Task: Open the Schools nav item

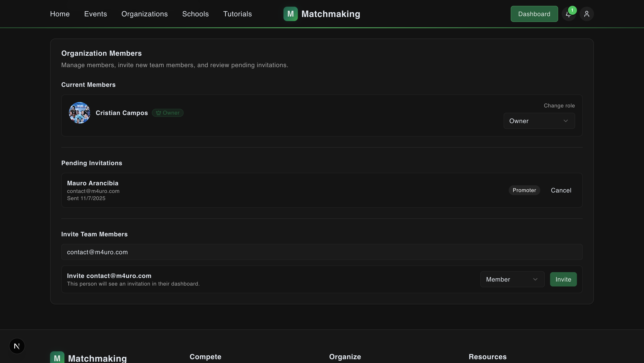Action: pyautogui.click(x=195, y=14)
